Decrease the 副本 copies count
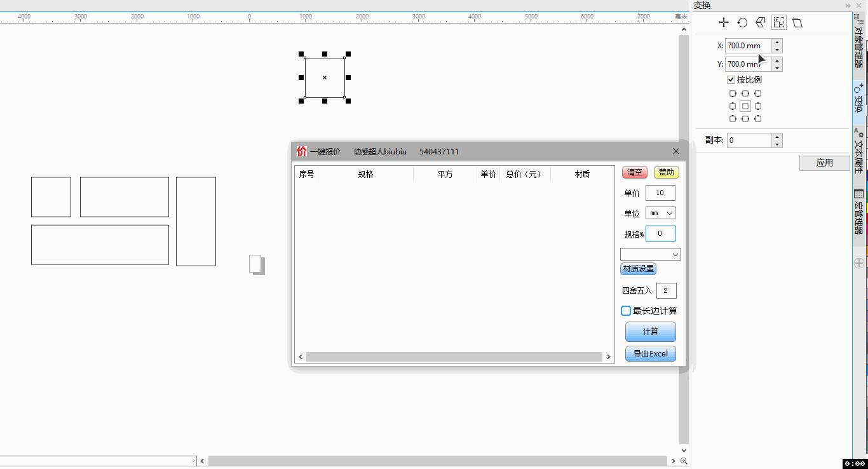Viewport: 868px width, 469px height. tap(777, 144)
